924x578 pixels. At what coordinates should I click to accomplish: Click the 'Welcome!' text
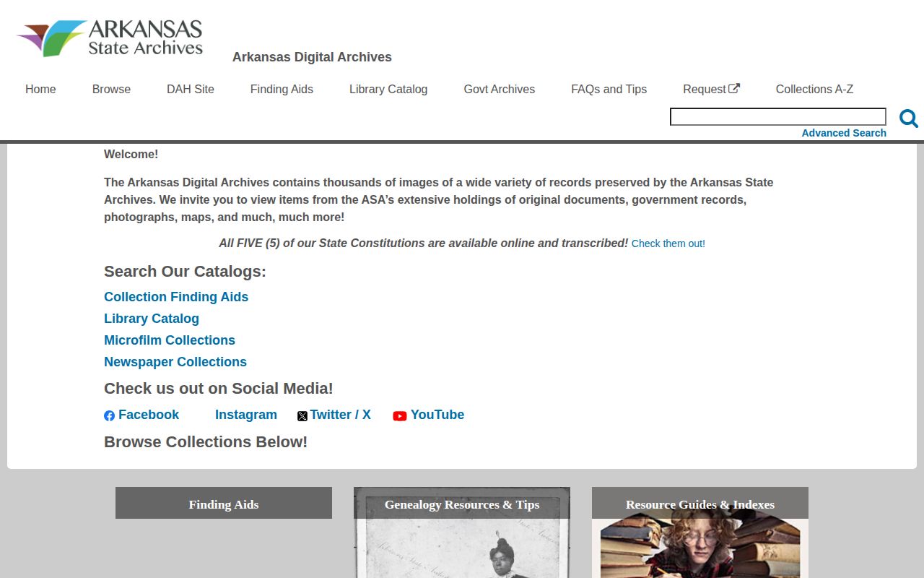[131, 154]
